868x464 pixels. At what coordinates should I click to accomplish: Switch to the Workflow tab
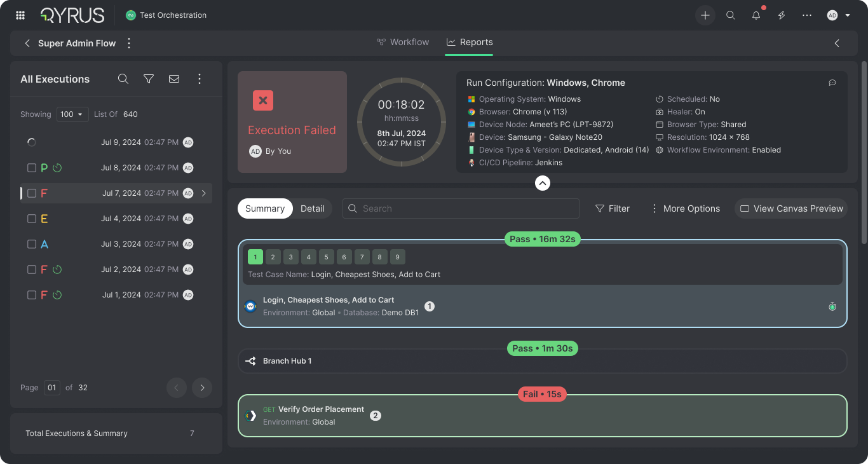click(403, 42)
